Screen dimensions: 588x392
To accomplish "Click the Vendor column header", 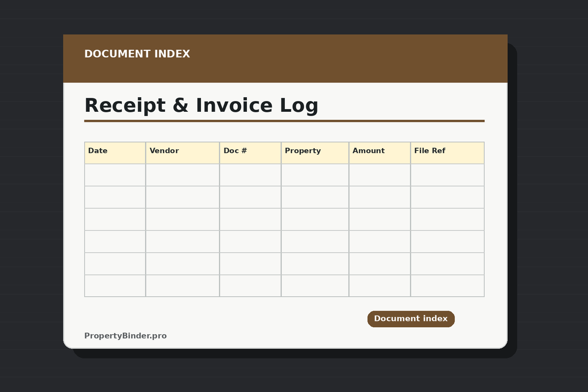I will [182, 152].
